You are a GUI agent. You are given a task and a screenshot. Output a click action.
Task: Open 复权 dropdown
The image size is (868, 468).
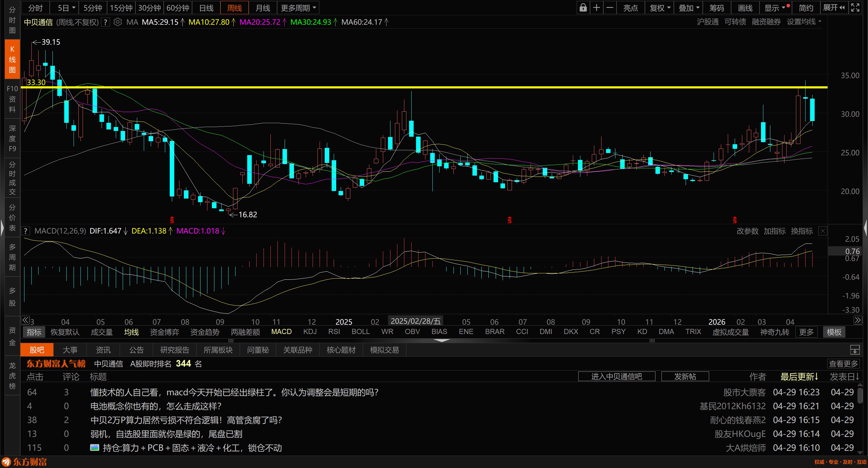(660, 8)
